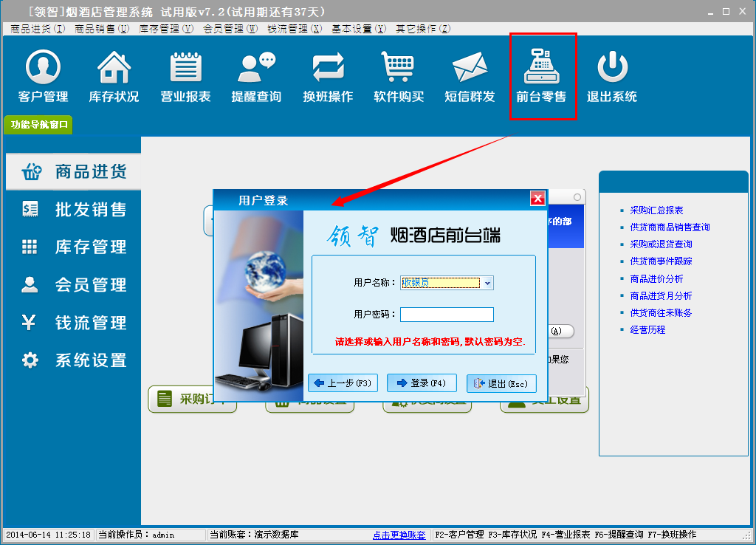
Task: Expand the 用户名称 dropdown arrow
Action: tap(487, 283)
